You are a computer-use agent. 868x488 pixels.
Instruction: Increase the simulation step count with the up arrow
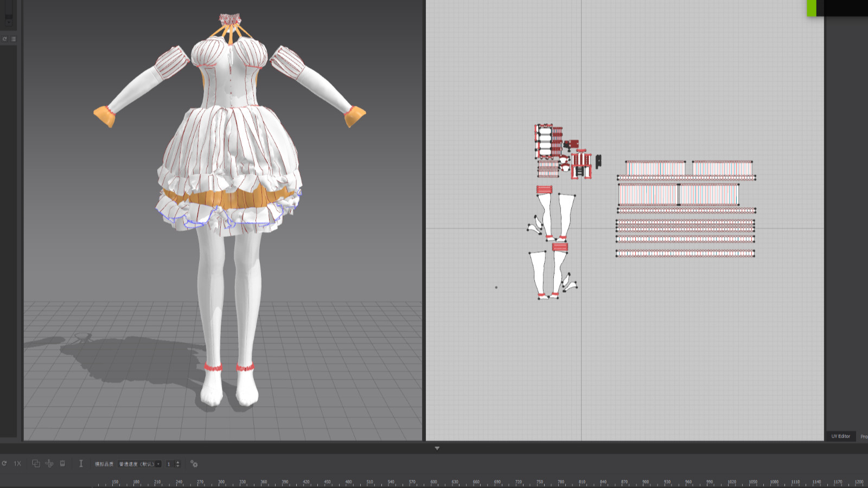coord(178,462)
